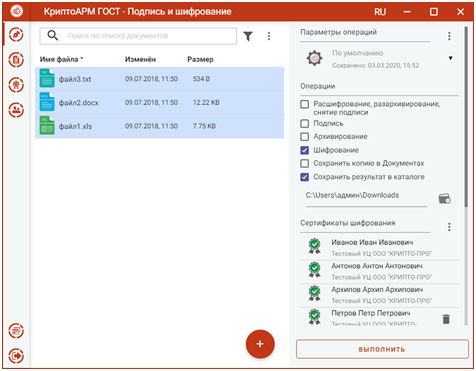Select the Антонов Антон Антонович certificate name

(377, 266)
